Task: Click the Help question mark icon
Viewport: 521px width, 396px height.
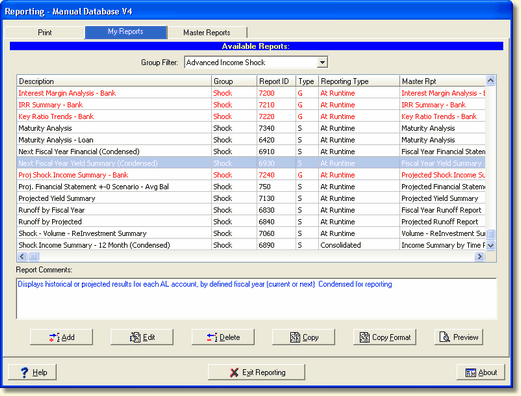Action: click(x=24, y=372)
